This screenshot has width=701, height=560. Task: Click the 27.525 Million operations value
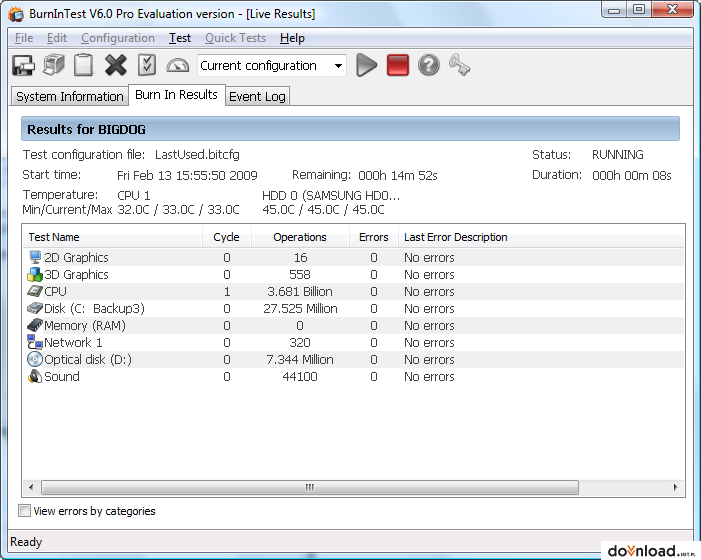point(300,308)
